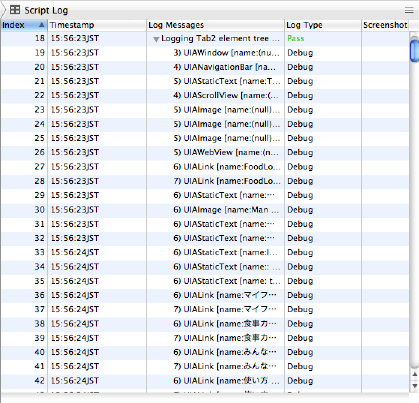This screenshot has height=403, width=419.
Task: Sort by the Log Type column header
Action: [323, 25]
